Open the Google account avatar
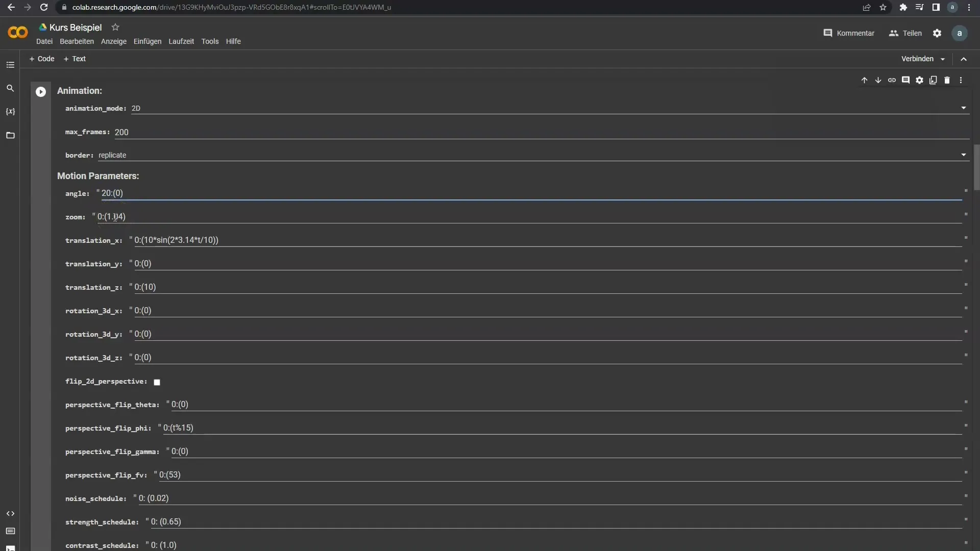This screenshot has height=551, width=980. (960, 33)
